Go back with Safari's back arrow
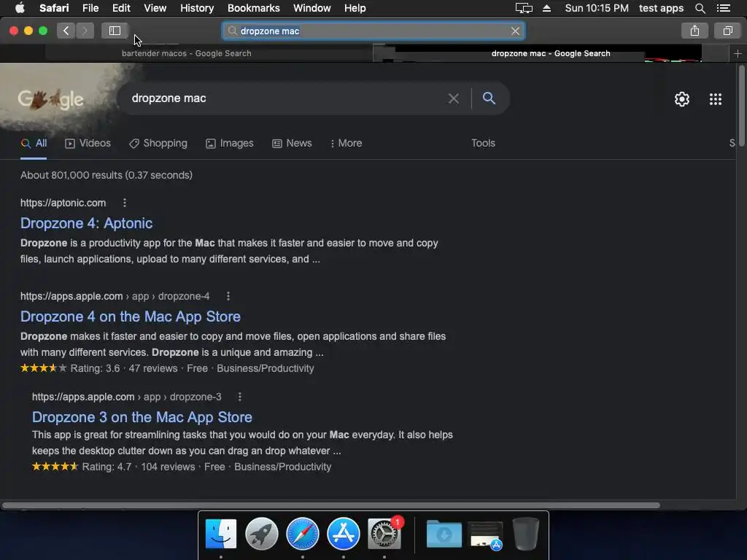The image size is (747, 560). (x=66, y=31)
